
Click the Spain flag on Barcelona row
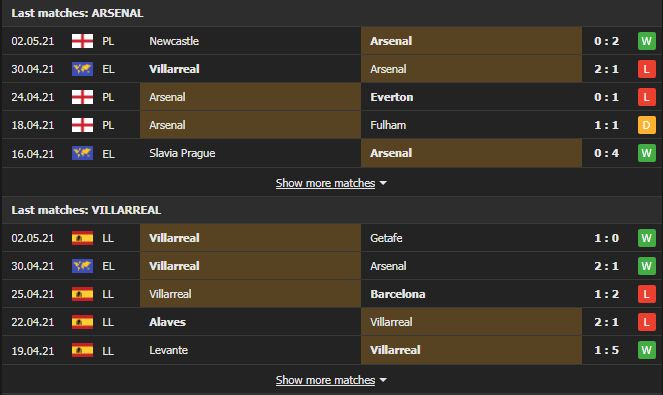82,294
